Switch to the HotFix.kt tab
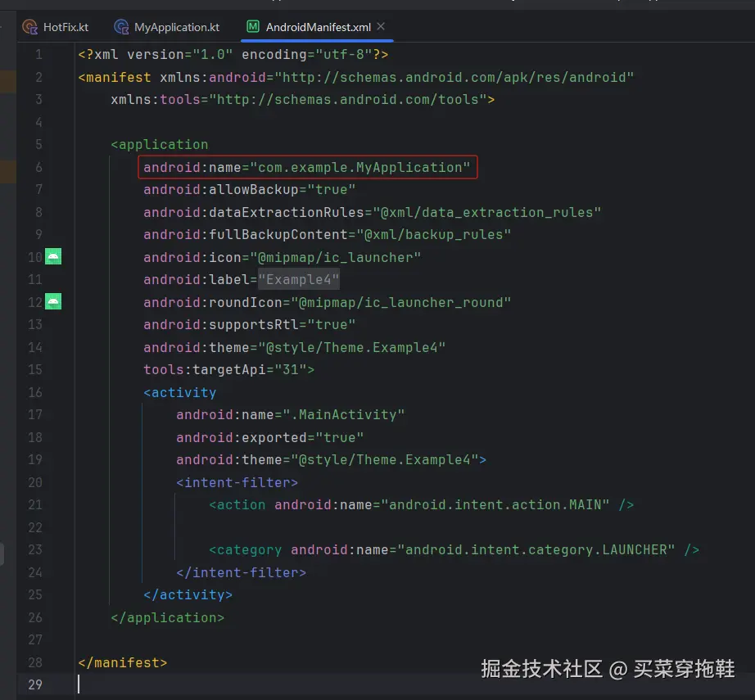Image resolution: width=755 pixels, height=700 pixels. click(x=56, y=27)
